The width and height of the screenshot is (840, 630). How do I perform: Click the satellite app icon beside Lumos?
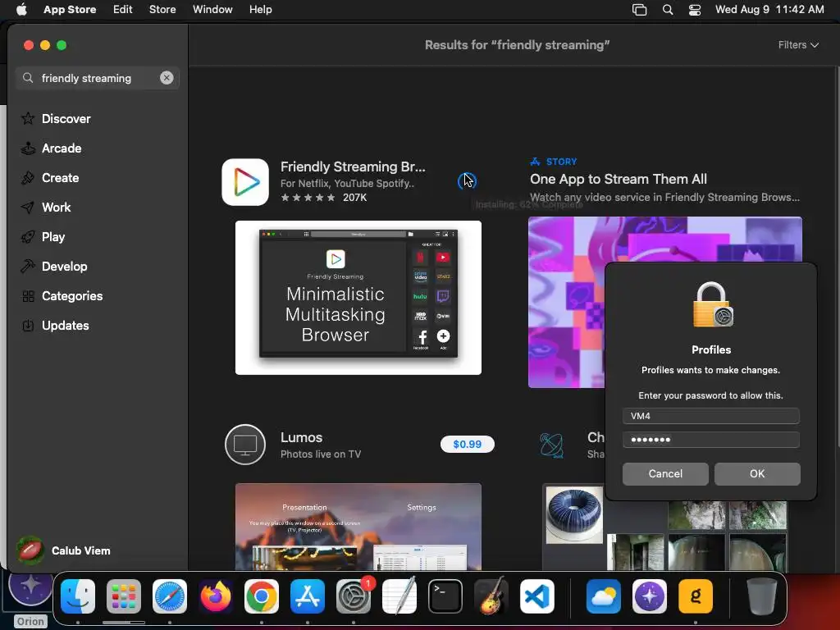552,445
